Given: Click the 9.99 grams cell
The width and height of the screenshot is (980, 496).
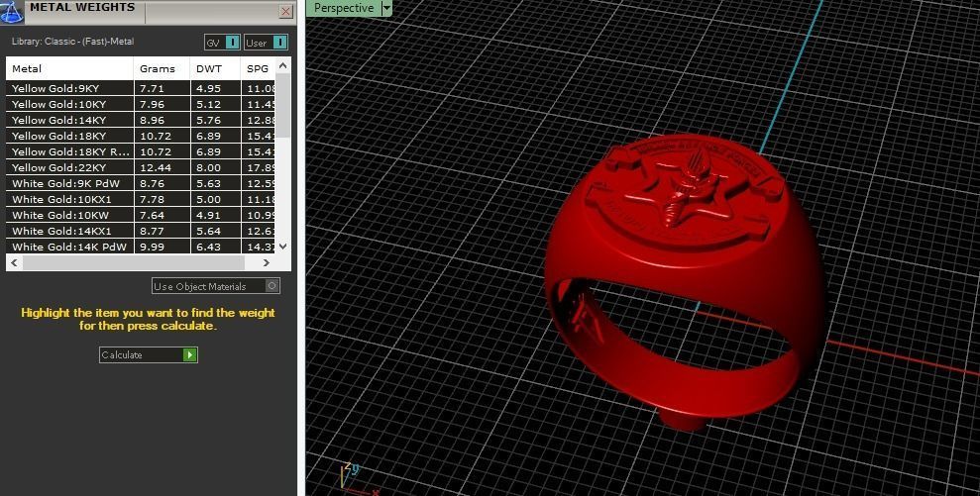Looking at the screenshot, I should [162, 247].
